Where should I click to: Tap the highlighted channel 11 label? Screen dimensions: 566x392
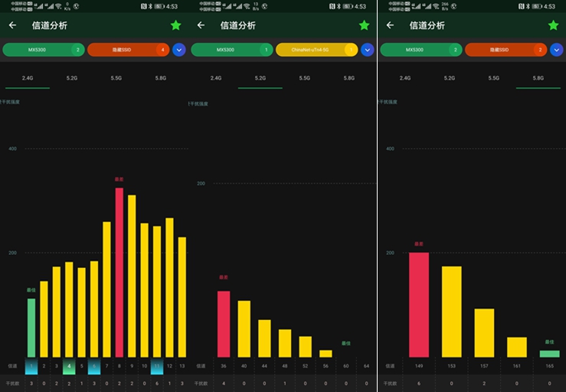157,366
